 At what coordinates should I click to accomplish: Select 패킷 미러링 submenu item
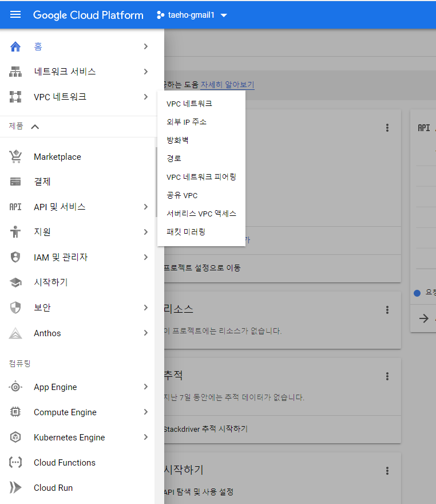click(201, 232)
